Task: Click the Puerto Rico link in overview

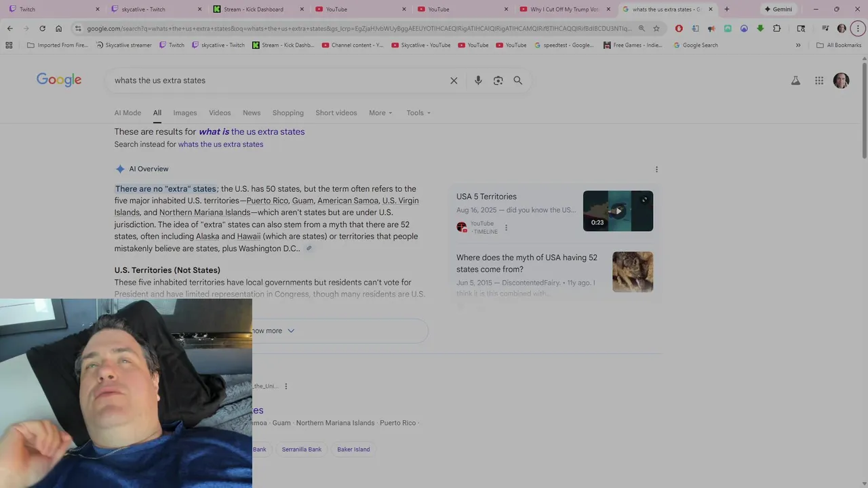Action: click(x=267, y=201)
